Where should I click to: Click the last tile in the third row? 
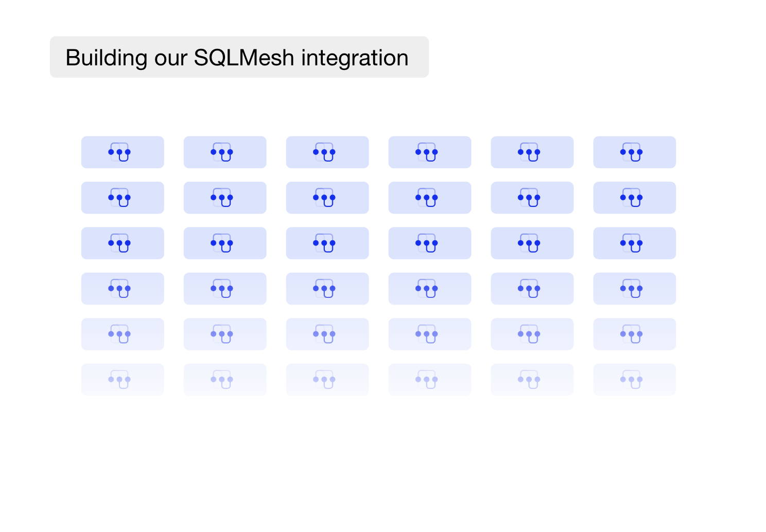[x=635, y=243]
